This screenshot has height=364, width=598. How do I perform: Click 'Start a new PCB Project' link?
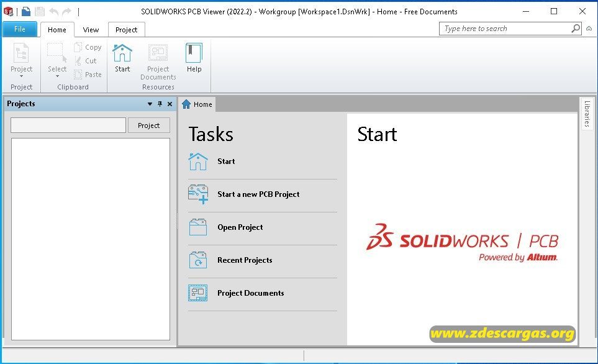point(258,194)
